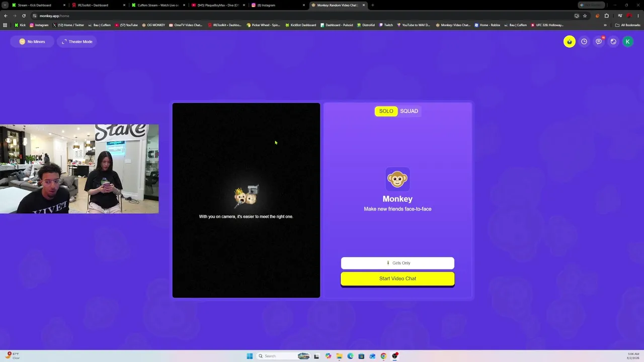Open Microsoft Edge from the taskbar
This screenshot has height=362, width=644.
pyautogui.click(x=350, y=356)
